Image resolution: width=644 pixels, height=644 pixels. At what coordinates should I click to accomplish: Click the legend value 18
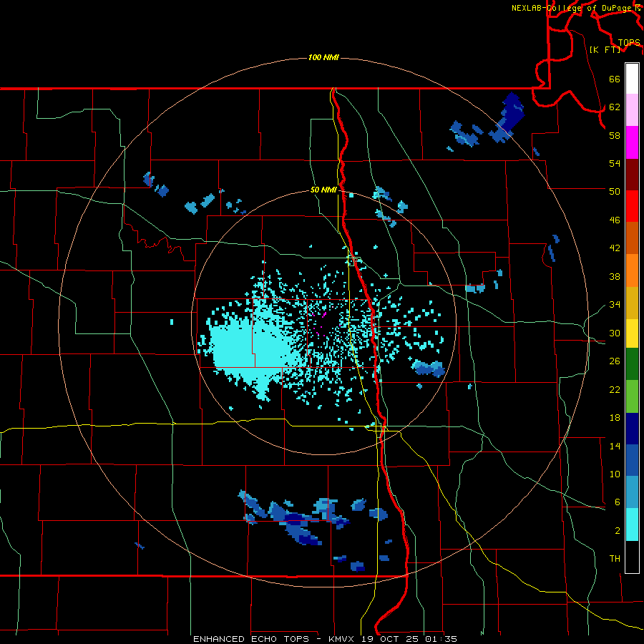615,418
